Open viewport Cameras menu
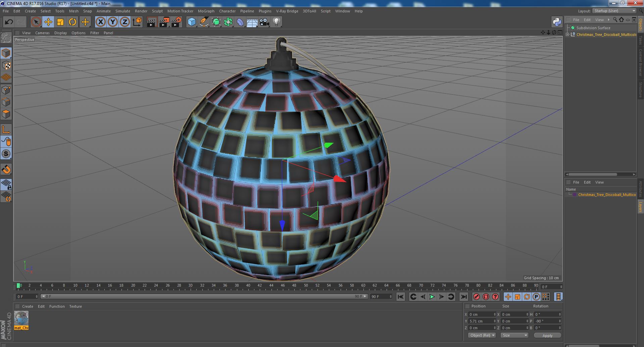 click(x=42, y=33)
